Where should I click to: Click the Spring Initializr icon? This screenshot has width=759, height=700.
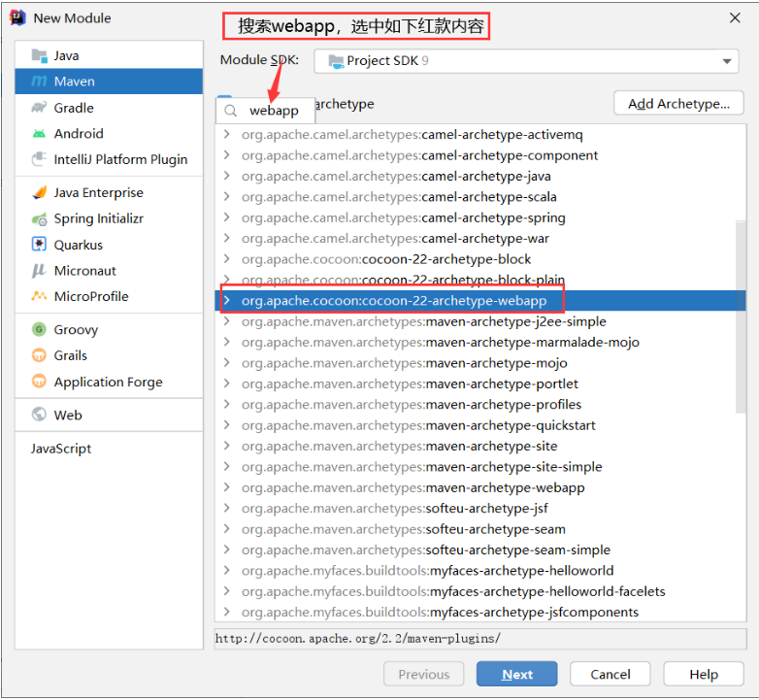39,218
